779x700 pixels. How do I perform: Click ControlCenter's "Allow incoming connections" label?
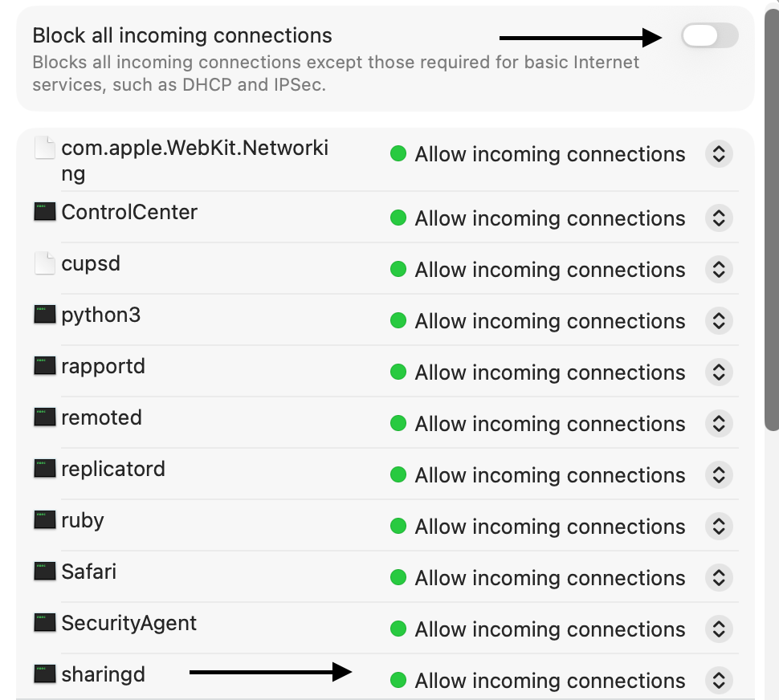click(x=549, y=218)
